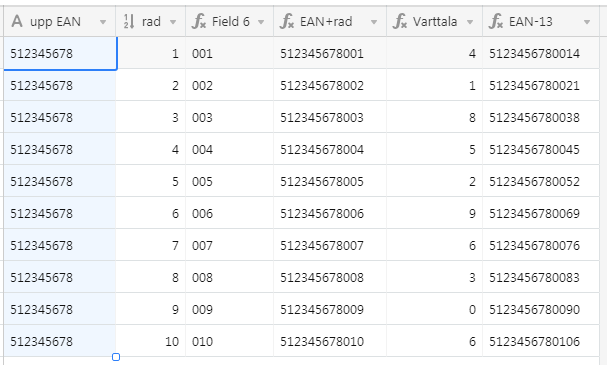Select the Field 6 cell 010
Image resolution: width=607 pixels, height=365 pixels.
(230, 341)
